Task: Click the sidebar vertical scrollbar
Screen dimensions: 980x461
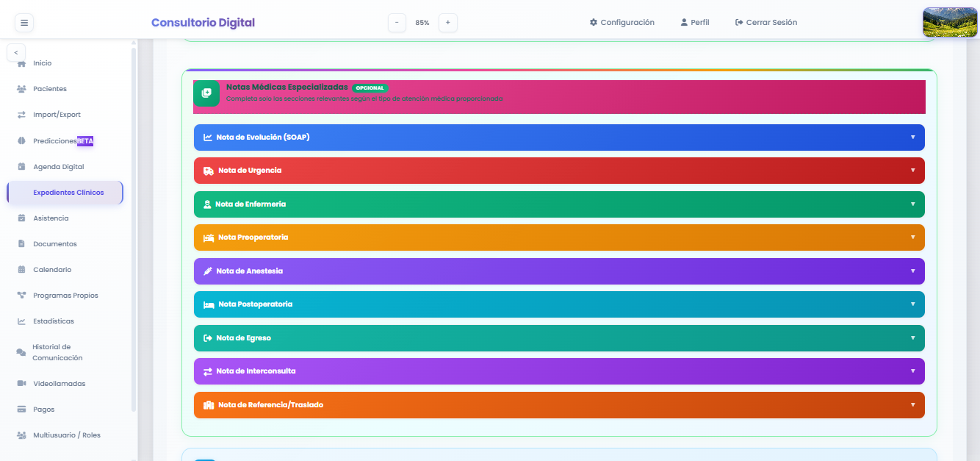Action: 134,228
